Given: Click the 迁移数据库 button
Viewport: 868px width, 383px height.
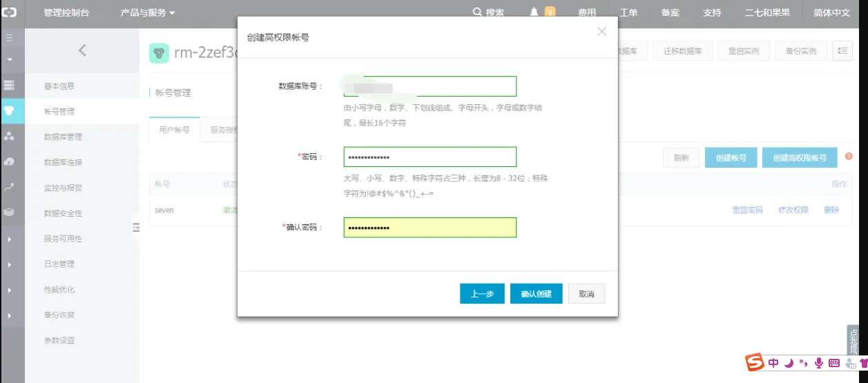Looking at the screenshot, I should [683, 51].
